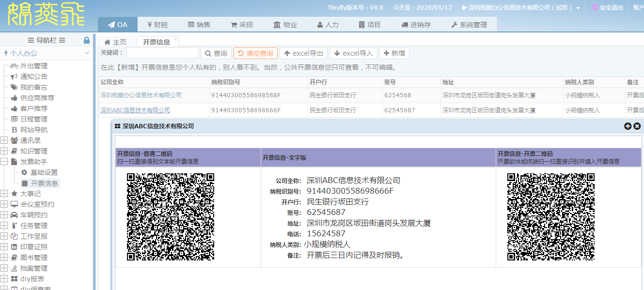Focus the 关键词 search input field
This screenshot has width=644, height=290.
click(x=162, y=53)
